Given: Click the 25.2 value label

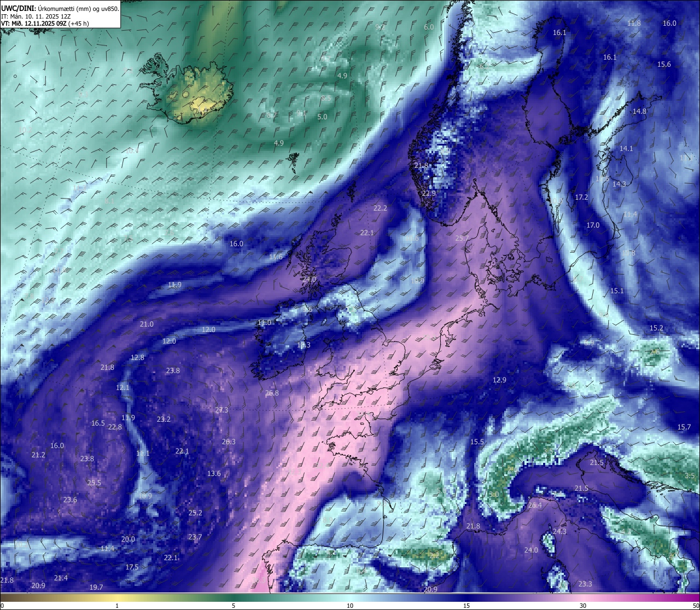Looking at the screenshot, I should [x=195, y=513].
